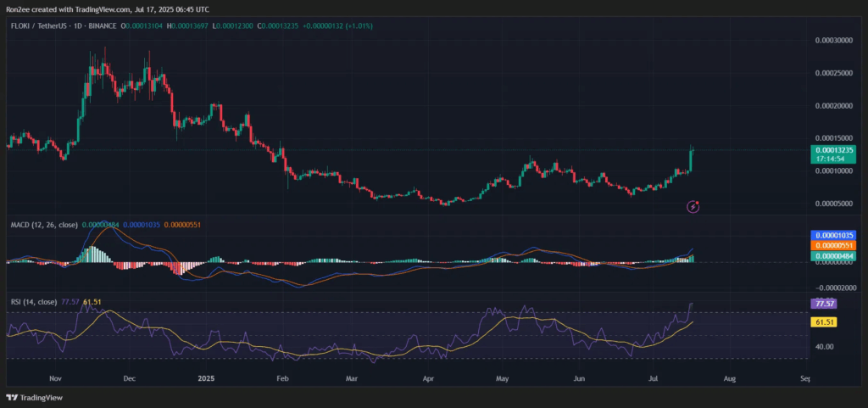Viewport: 868px width, 408px height.
Task: Click the MACD (12, 26, close) indicator legend
Action: point(43,225)
